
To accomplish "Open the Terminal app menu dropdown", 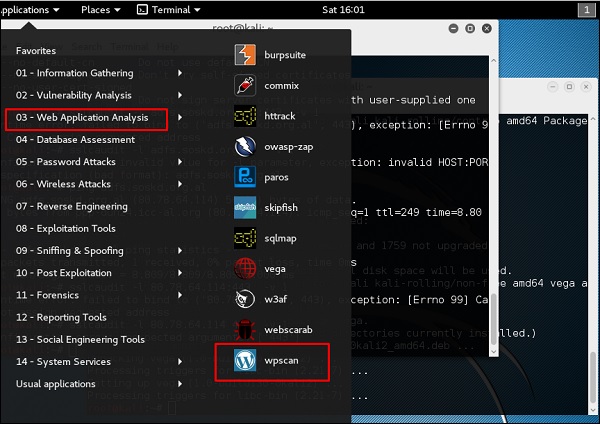I will [169, 10].
